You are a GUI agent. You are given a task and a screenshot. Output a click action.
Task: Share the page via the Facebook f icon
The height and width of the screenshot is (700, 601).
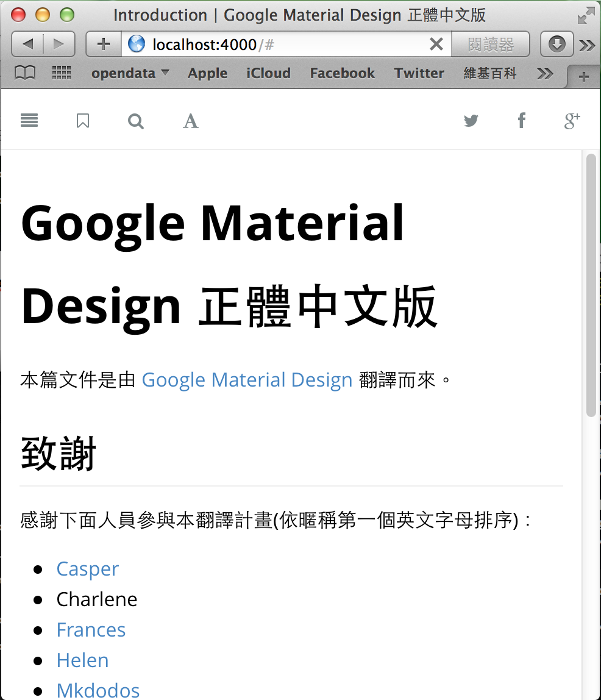[522, 121]
